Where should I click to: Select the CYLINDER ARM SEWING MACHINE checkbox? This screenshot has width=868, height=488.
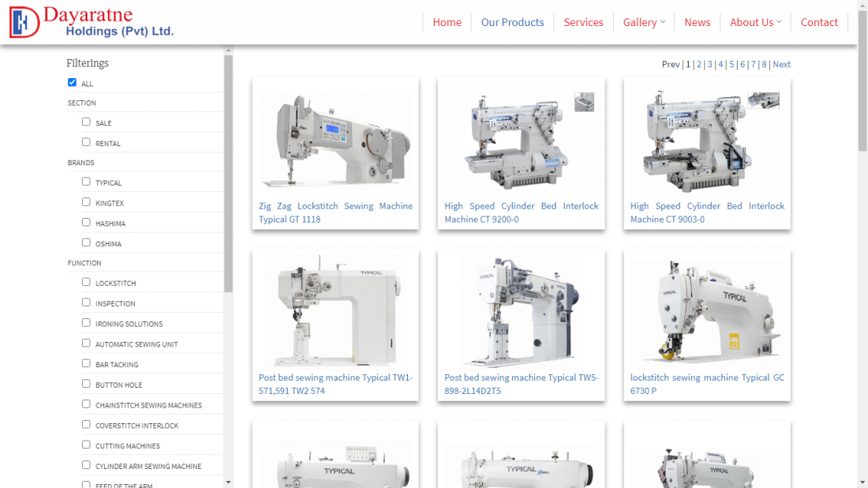86,465
